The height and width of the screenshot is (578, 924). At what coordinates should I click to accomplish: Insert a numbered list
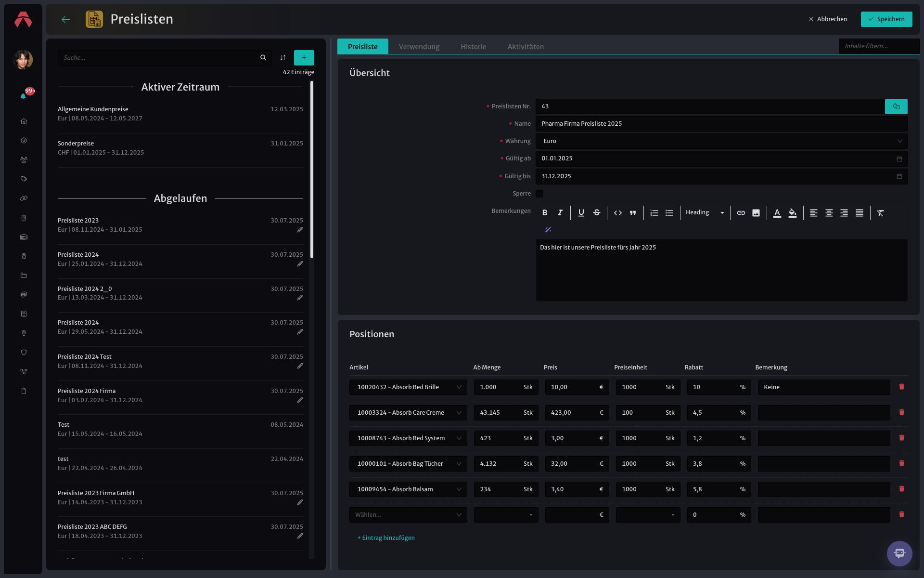(x=654, y=213)
